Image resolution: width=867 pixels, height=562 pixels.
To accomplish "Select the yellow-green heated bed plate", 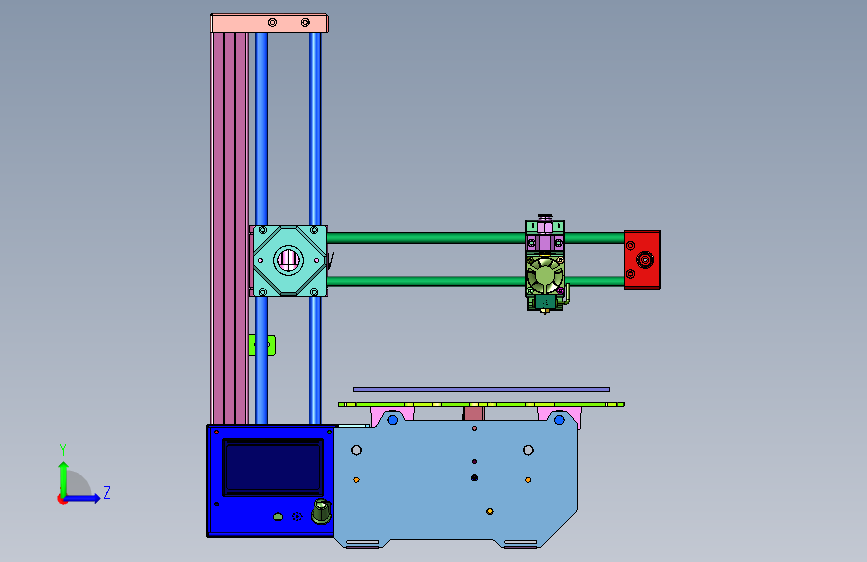I will 481,404.
